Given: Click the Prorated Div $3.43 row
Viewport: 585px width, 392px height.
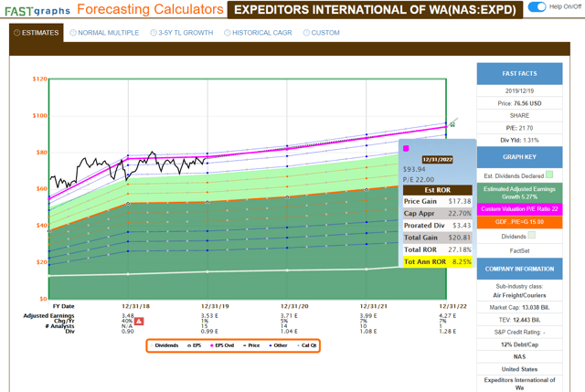Looking at the screenshot, I should tap(437, 226).
